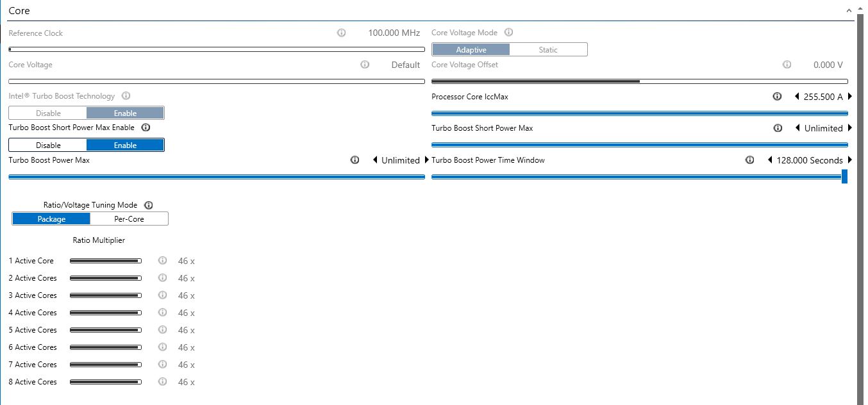
Task: Click info icon for Processor Core IccMax
Action: [777, 96]
